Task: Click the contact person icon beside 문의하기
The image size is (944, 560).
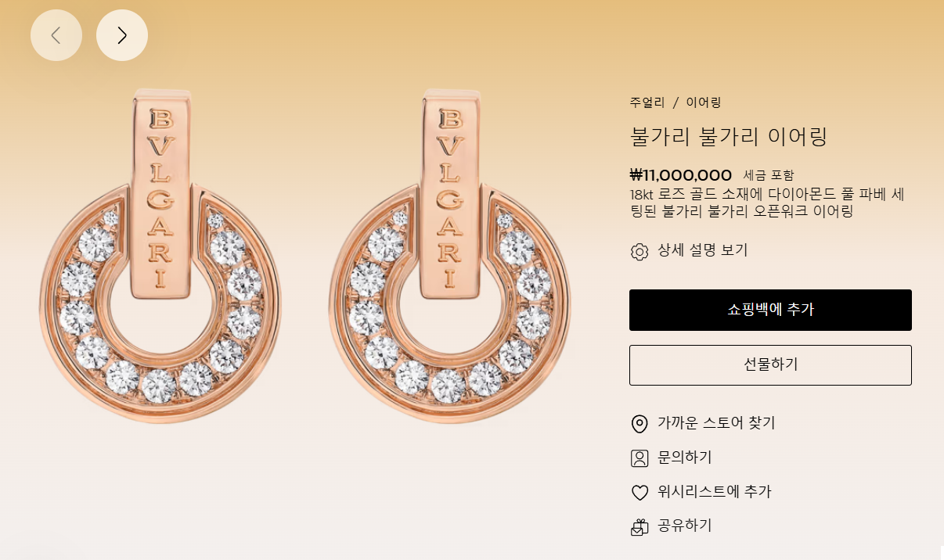Action: click(640, 458)
